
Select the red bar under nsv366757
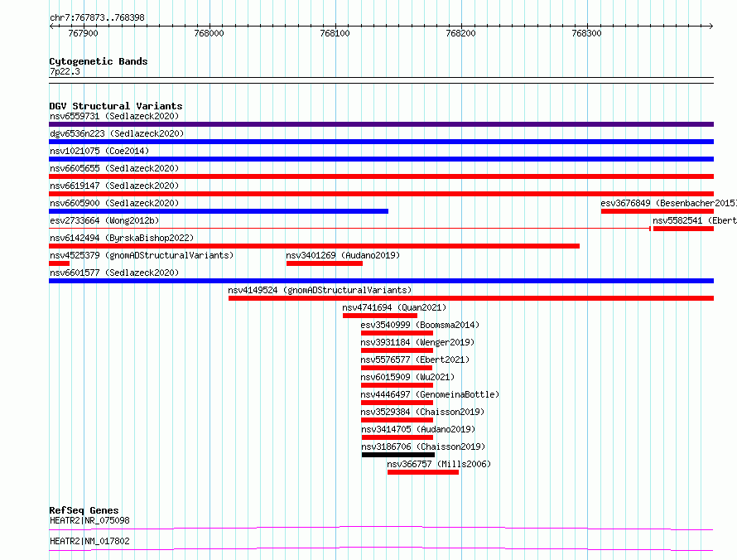pyautogui.click(x=423, y=472)
